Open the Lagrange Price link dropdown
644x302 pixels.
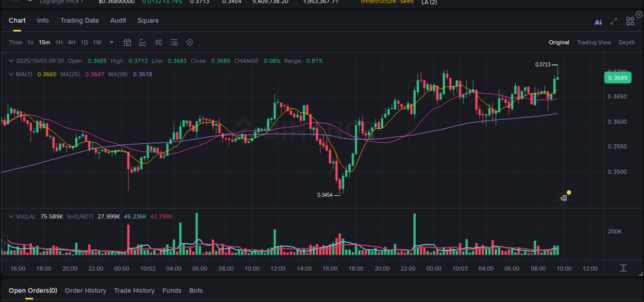point(61,2)
